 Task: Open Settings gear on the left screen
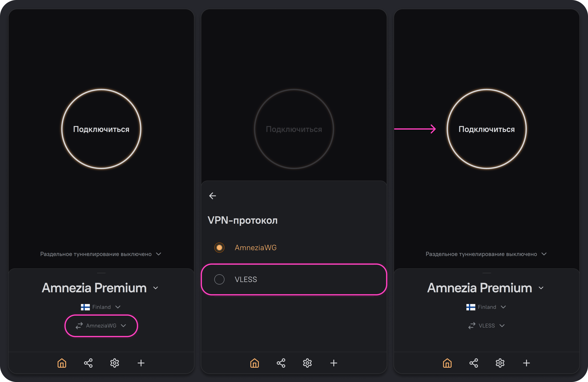click(115, 363)
